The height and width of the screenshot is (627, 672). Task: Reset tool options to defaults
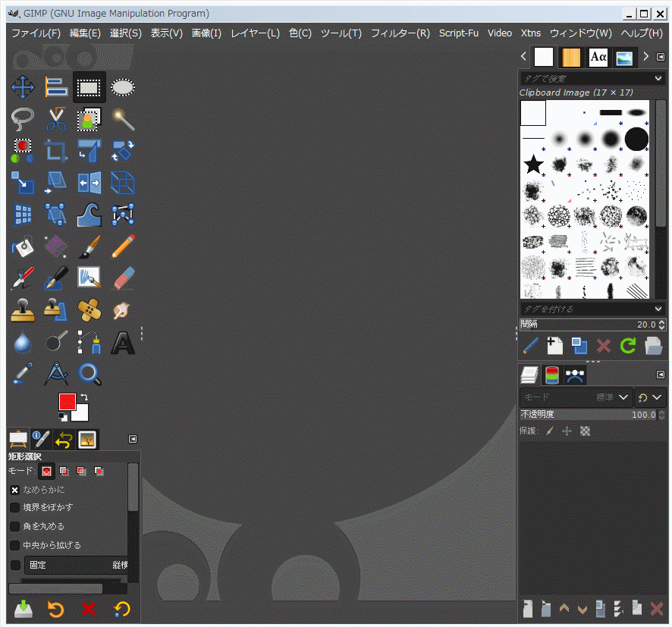122,609
